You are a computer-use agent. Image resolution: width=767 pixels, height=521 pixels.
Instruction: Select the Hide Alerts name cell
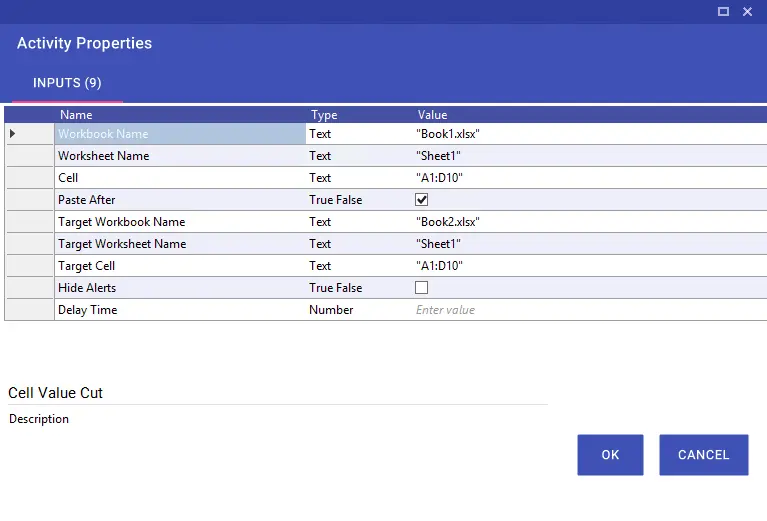(x=180, y=288)
